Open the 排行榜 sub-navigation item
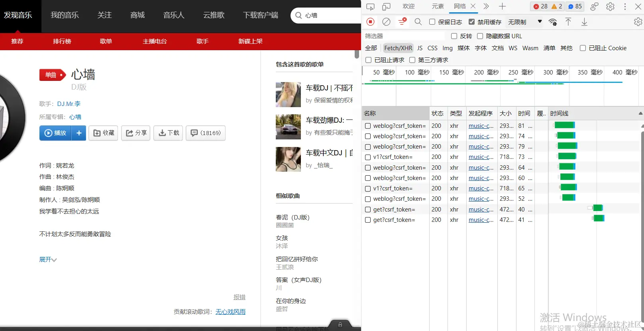Screen dimensions: 644x331 coord(62,41)
